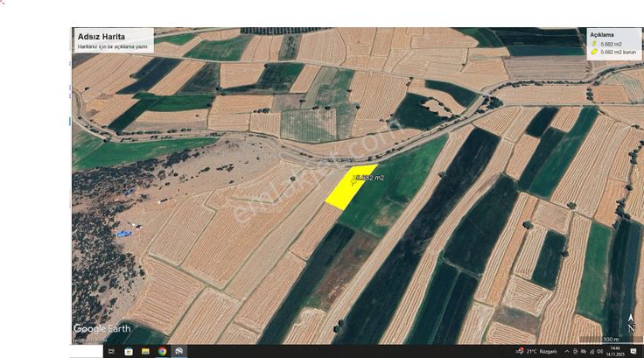Select the "5.682 m2 burun" legend entry
644x358 pixels.
[616, 52]
